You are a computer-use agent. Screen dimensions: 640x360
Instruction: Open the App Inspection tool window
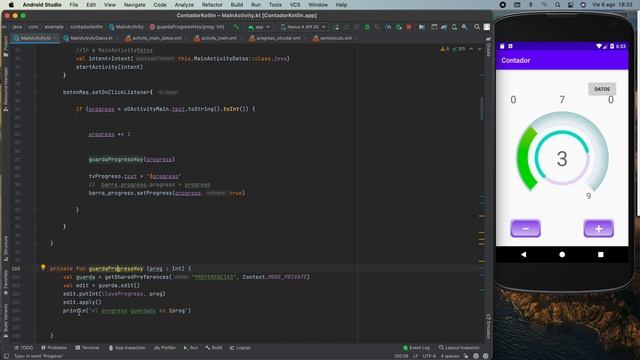point(127,348)
